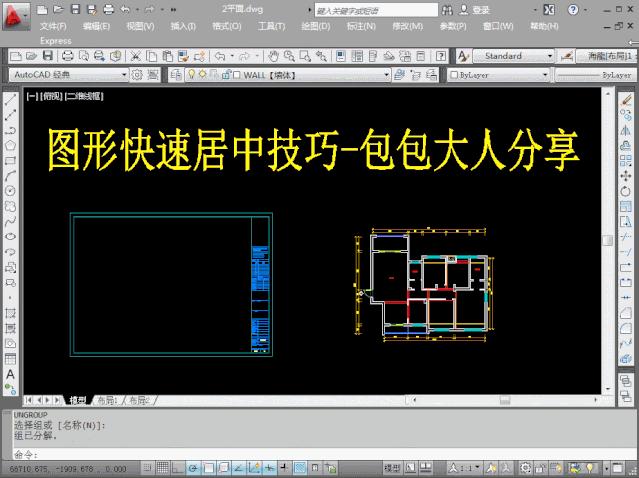The width and height of the screenshot is (639, 478).
Task: Select the Ellipse drawing tool
Action: [x=10, y=236]
